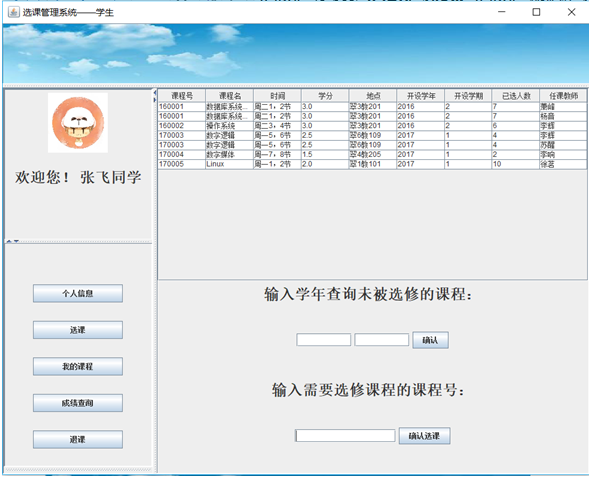Viewport: 590px width, 478px height.
Task: Select the 1.5 credit cell
Action: (x=325, y=154)
